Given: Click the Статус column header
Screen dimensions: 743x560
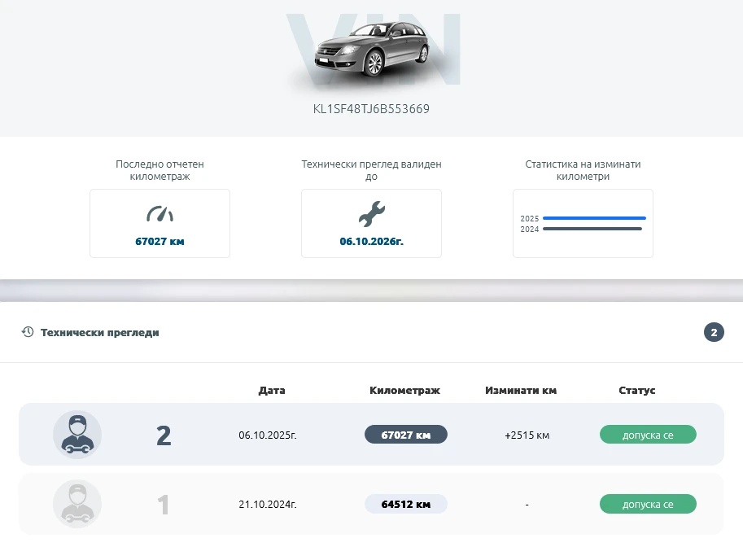Looking at the screenshot, I should [x=637, y=390].
